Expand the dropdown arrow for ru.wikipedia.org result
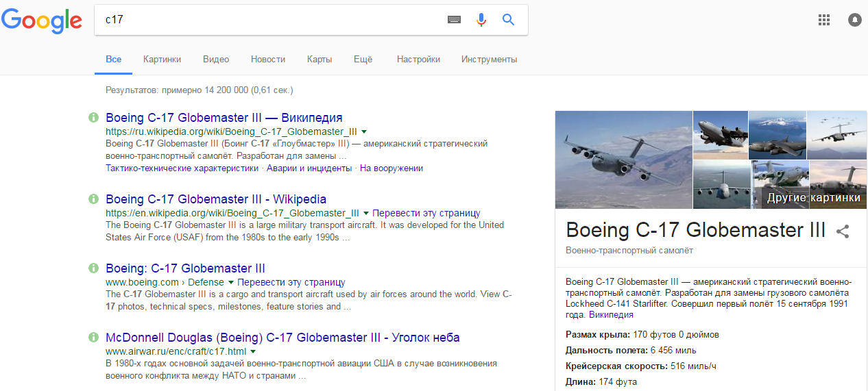Image resolution: width=868 pixels, height=391 pixels. click(x=364, y=131)
